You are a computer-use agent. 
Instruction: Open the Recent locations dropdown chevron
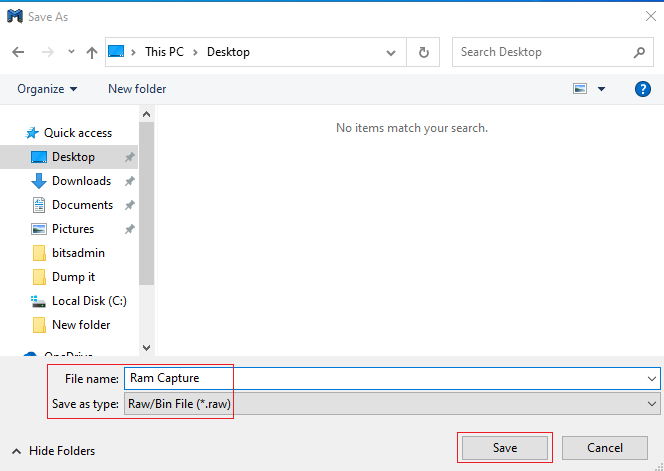[70, 52]
